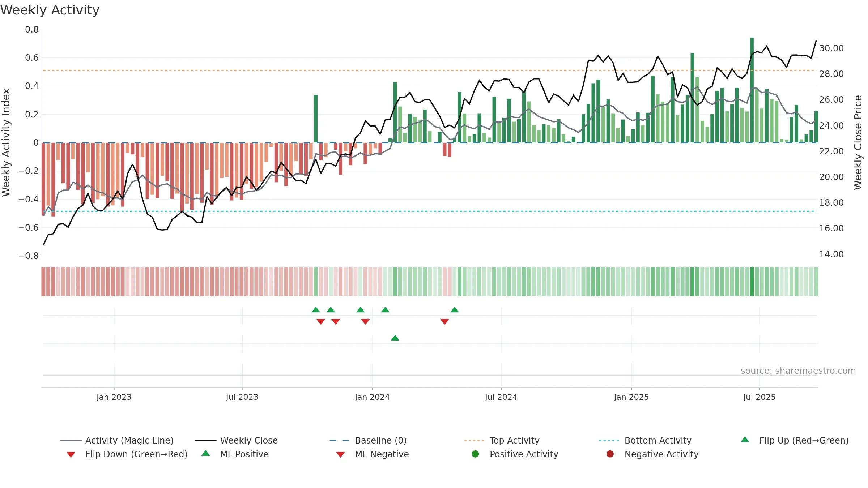Toggle the Flip Up (Red→Green) legend entry

click(795, 440)
